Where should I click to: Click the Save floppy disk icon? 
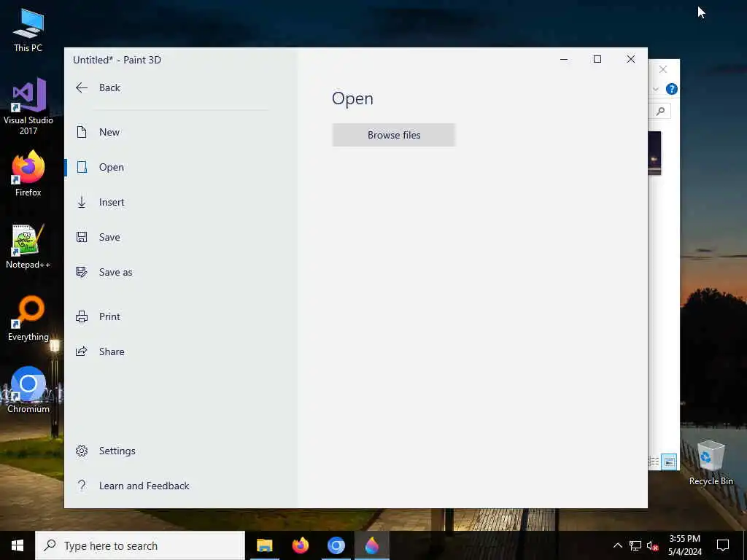pos(82,237)
